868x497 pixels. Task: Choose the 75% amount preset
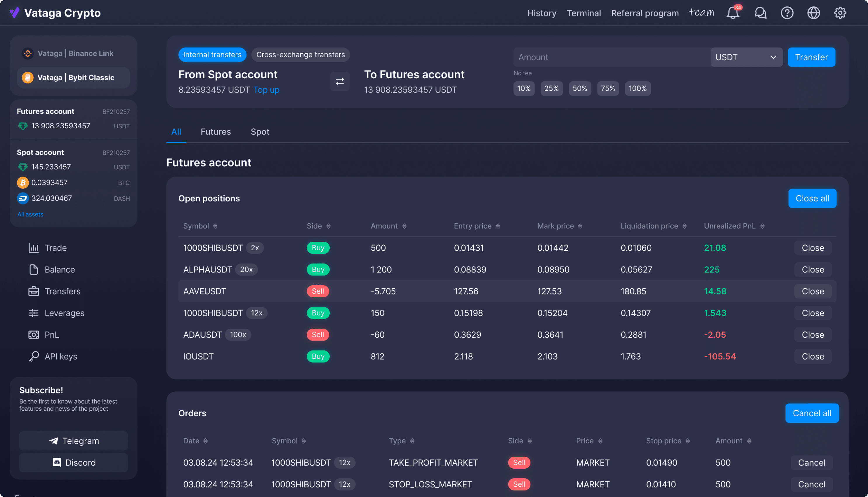pyautogui.click(x=608, y=88)
